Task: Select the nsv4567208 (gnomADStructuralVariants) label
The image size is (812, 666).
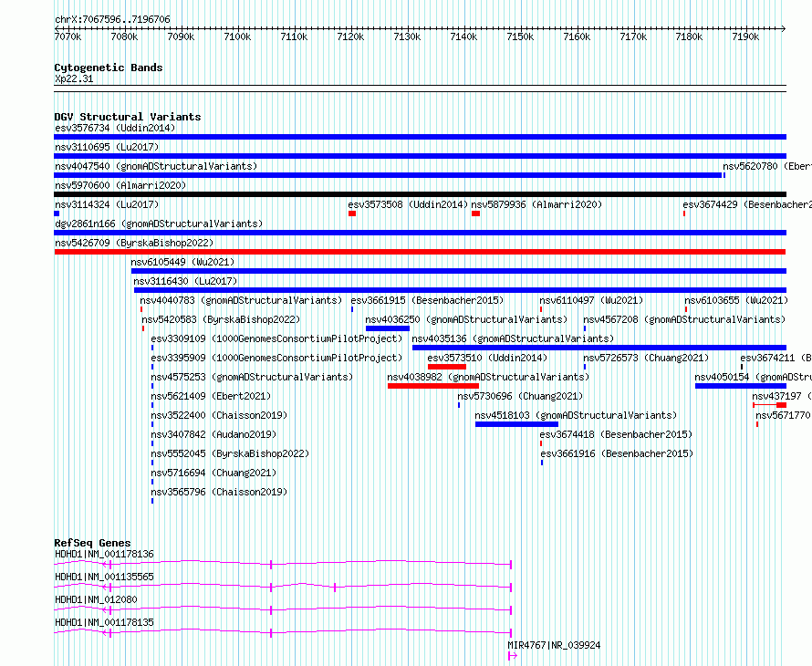Action: click(684, 319)
